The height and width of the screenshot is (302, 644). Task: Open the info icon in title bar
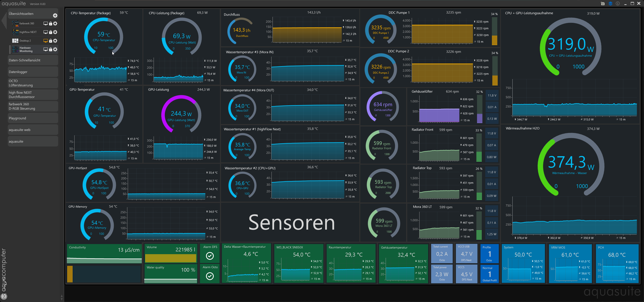tap(617, 3)
